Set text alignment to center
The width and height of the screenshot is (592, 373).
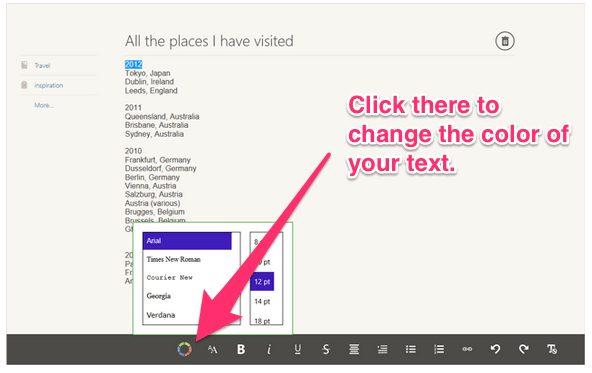[354, 350]
